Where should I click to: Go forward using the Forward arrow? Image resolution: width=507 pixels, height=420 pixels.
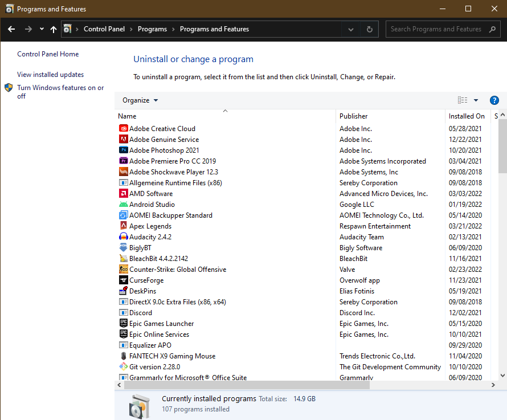click(x=28, y=29)
